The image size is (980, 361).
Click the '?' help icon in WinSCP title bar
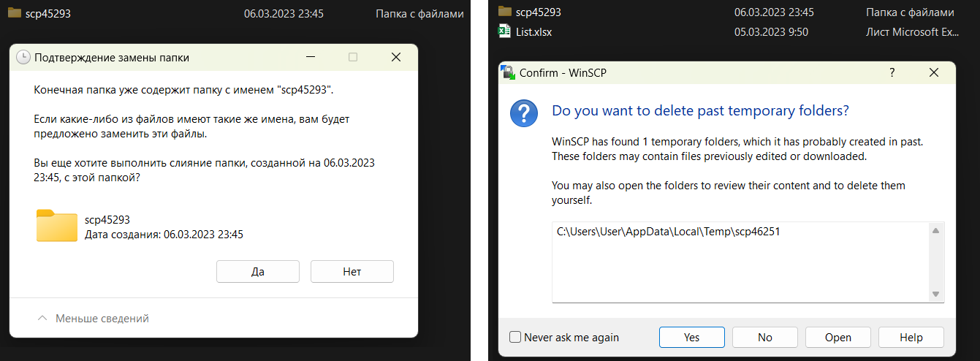(892, 72)
